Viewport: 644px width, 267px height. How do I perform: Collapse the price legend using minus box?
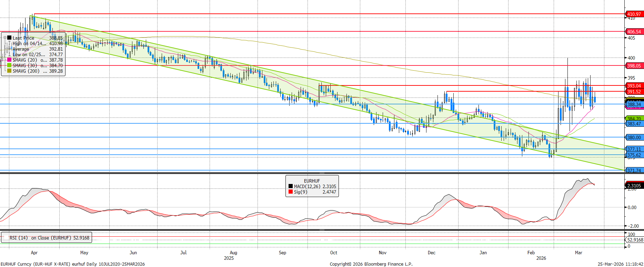[5, 38]
